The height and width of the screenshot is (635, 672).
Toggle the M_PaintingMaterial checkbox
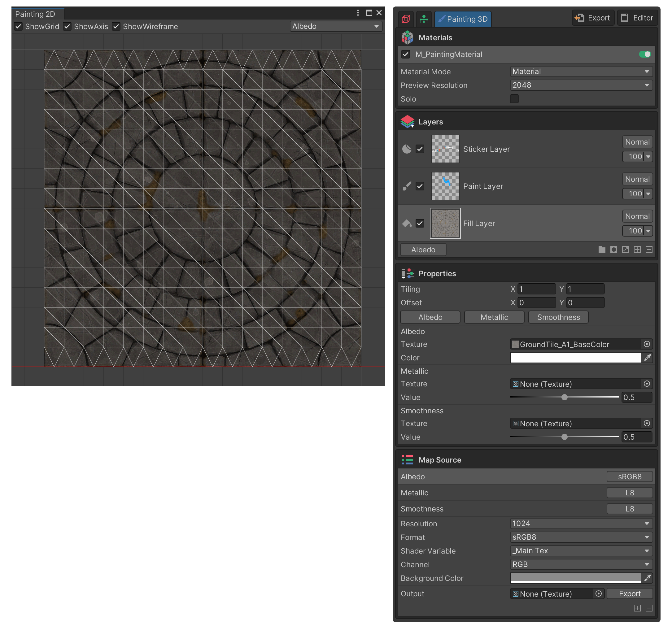coord(405,54)
